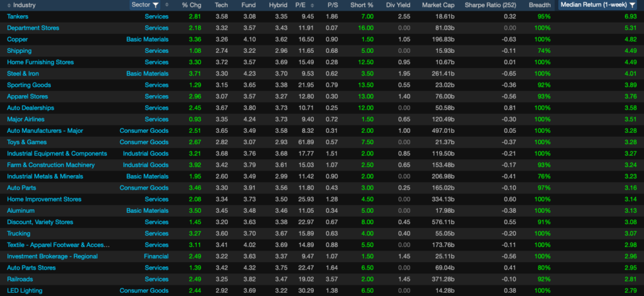644x296 pixels.
Task: Sort by % Chg column header
Action: click(x=190, y=5)
